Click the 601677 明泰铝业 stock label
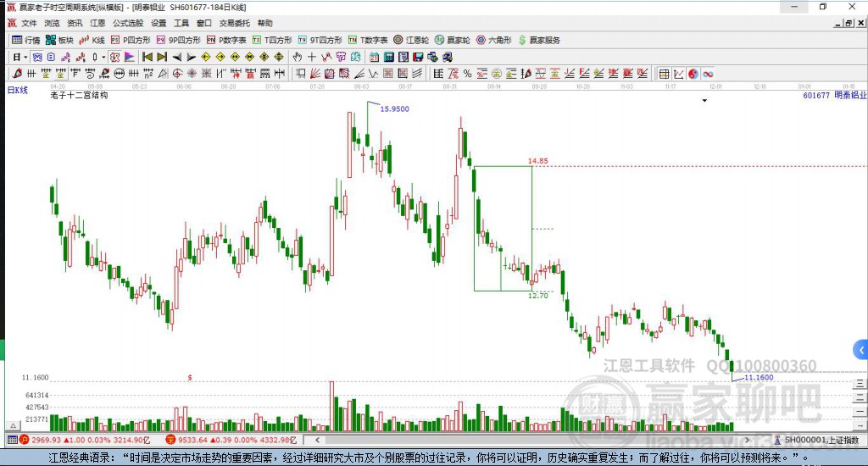The height and width of the screenshot is (466, 868). click(x=834, y=95)
